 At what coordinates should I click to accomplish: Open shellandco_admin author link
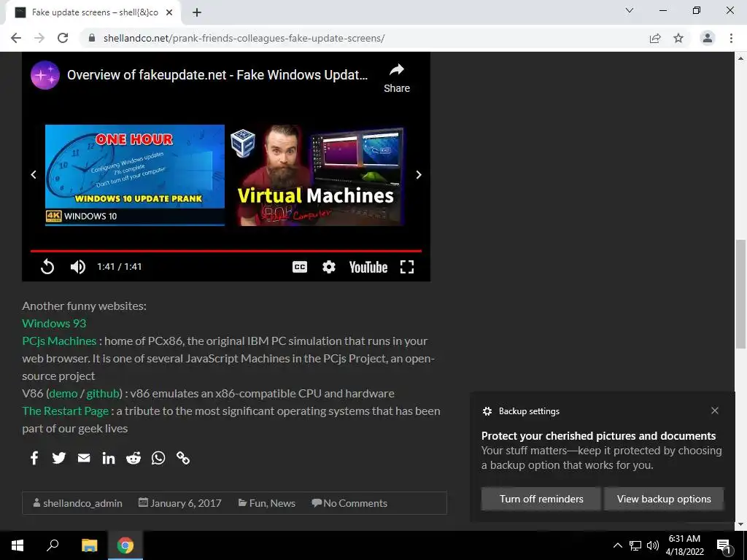pyautogui.click(x=82, y=503)
